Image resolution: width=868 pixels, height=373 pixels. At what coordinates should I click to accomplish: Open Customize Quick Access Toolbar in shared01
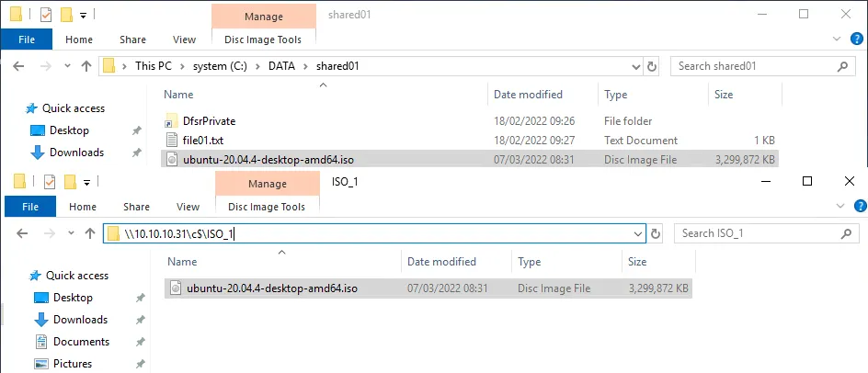pos(84,15)
